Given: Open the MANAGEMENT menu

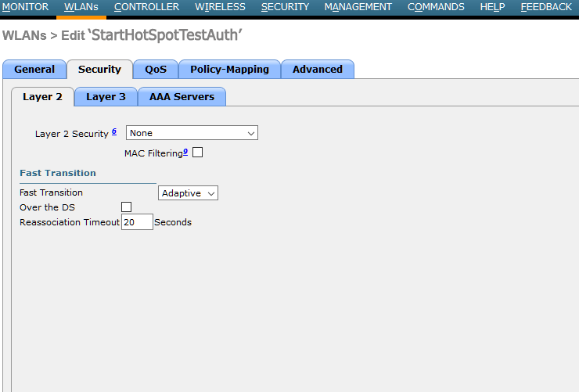Looking at the screenshot, I should [358, 7].
